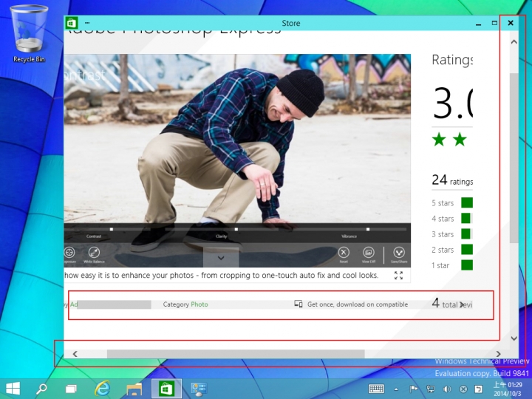The image size is (532, 399).
Task: Click the tray icon beside the clock
Action: click(478, 389)
